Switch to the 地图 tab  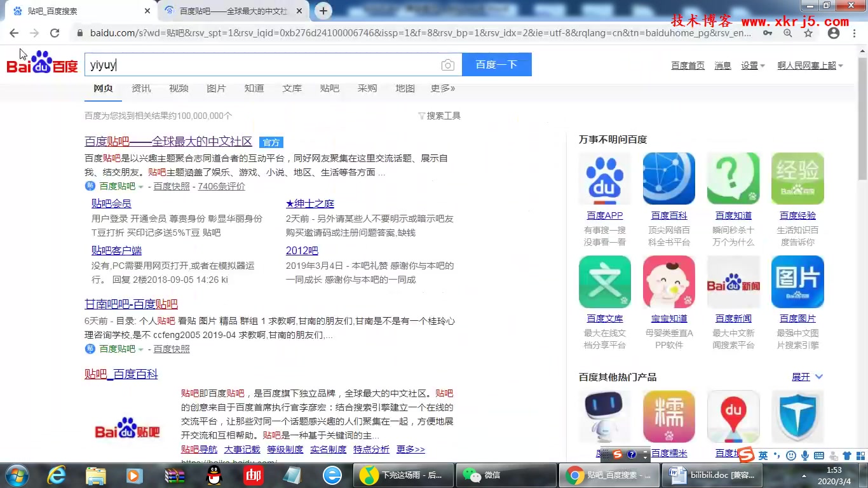click(x=405, y=88)
